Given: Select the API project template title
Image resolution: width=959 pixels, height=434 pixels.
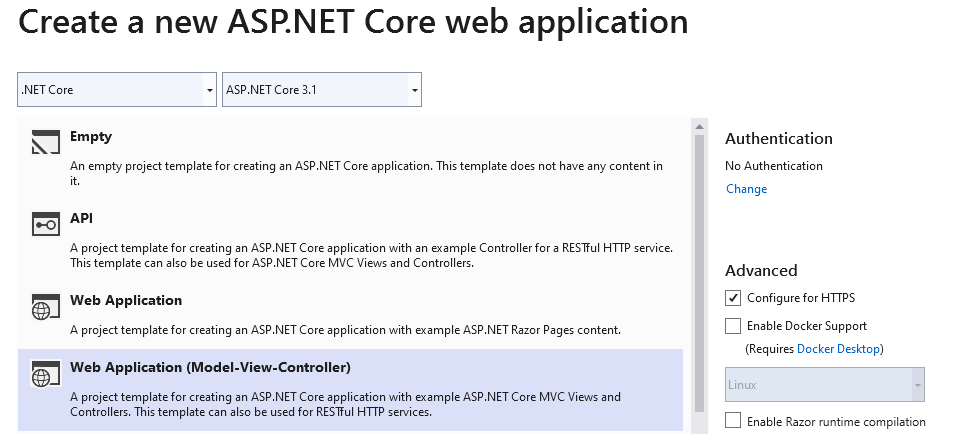Looking at the screenshot, I should point(81,218).
